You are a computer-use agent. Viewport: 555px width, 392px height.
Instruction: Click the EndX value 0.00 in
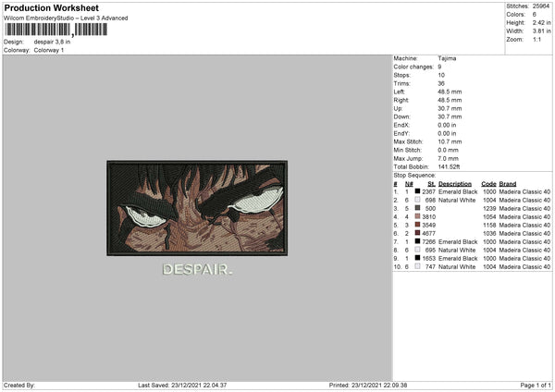click(447, 125)
